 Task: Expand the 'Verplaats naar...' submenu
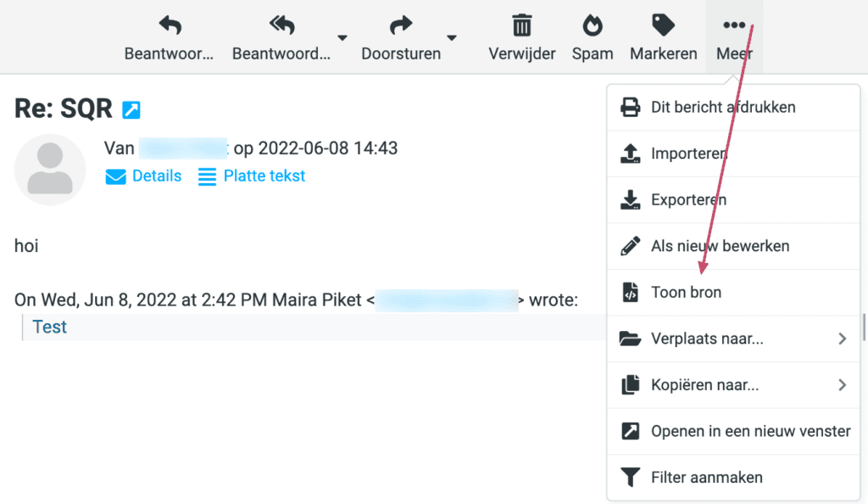pyautogui.click(x=734, y=339)
